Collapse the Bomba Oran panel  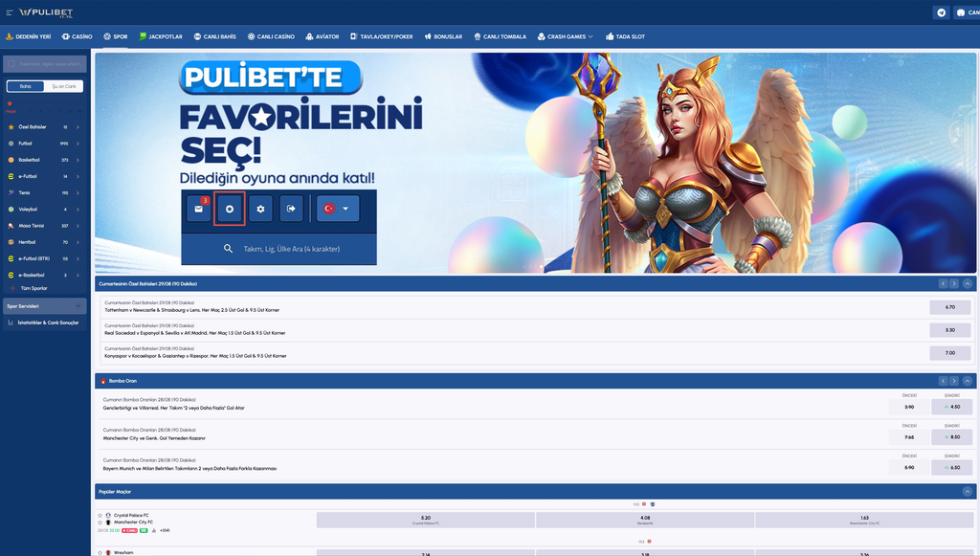pos(968,381)
